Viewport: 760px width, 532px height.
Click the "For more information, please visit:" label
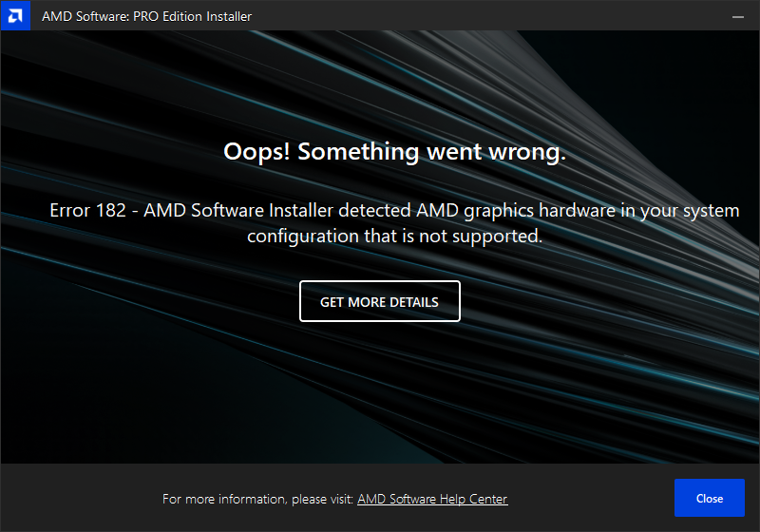tap(257, 499)
